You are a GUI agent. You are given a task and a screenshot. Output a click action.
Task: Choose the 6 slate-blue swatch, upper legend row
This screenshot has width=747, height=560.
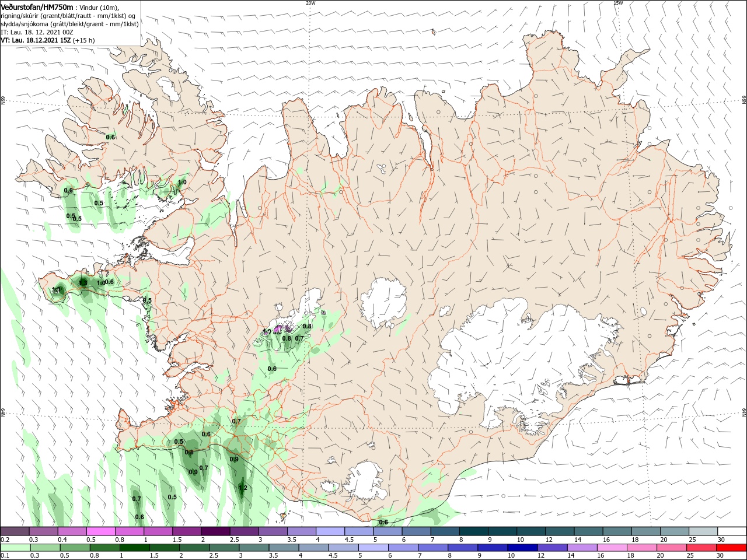coord(416,531)
